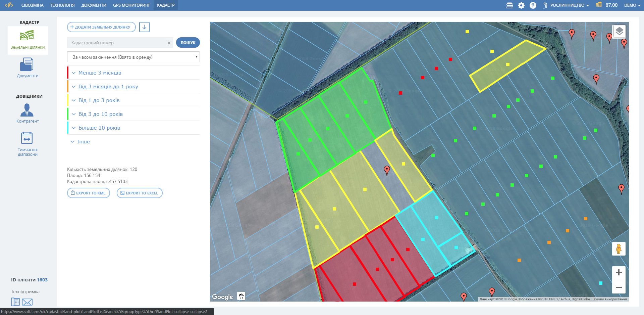
Task: Open the grouping dropdown 'За часом закінчення'
Action: point(133,57)
